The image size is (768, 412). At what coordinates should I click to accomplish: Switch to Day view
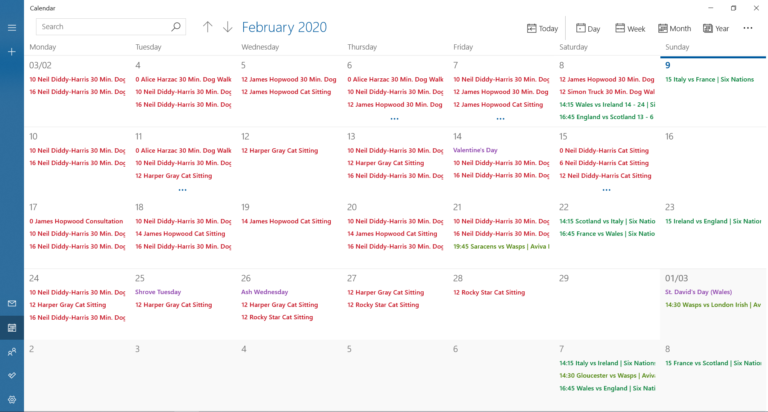click(x=588, y=28)
